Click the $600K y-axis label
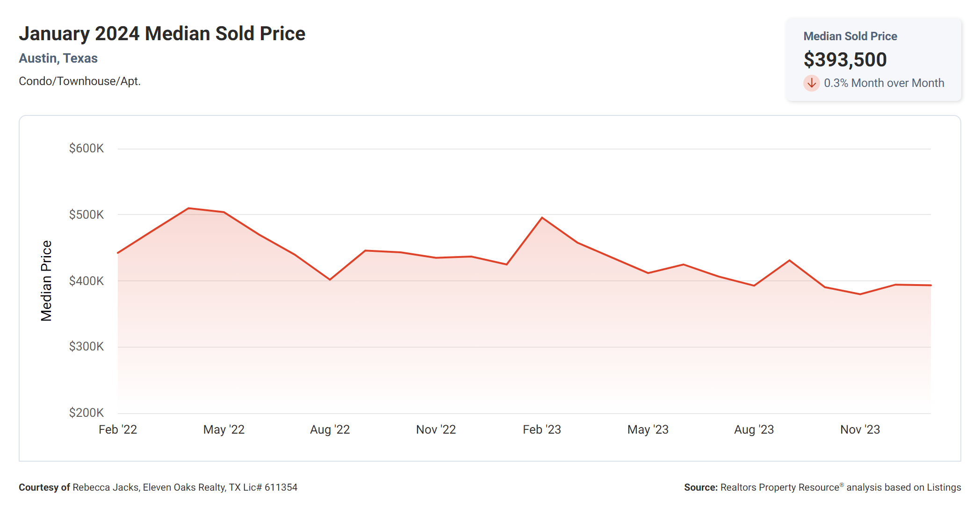Image resolution: width=980 pixels, height=514 pixels. 86,149
